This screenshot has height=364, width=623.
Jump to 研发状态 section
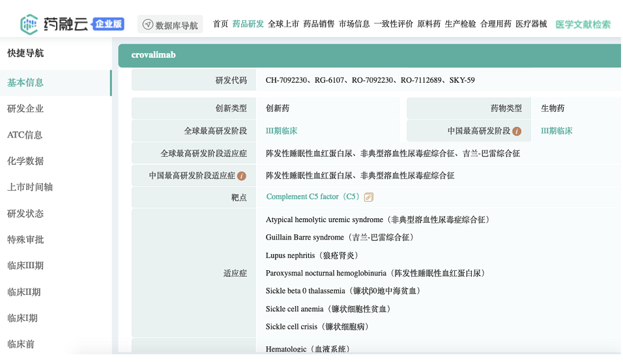[x=25, y=214]
